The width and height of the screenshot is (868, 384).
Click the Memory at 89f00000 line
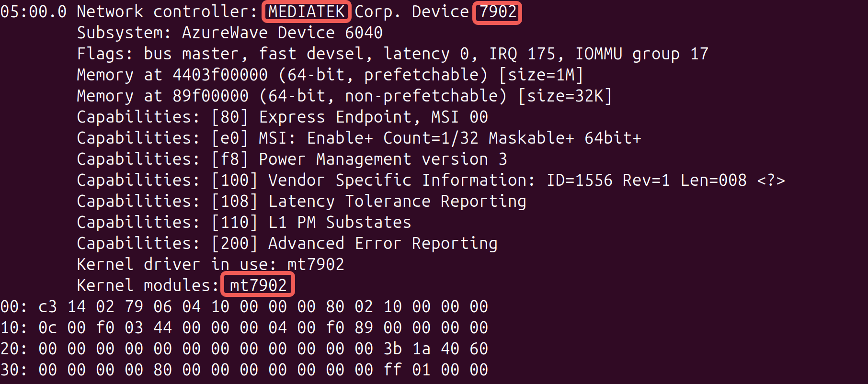point(345,96)
